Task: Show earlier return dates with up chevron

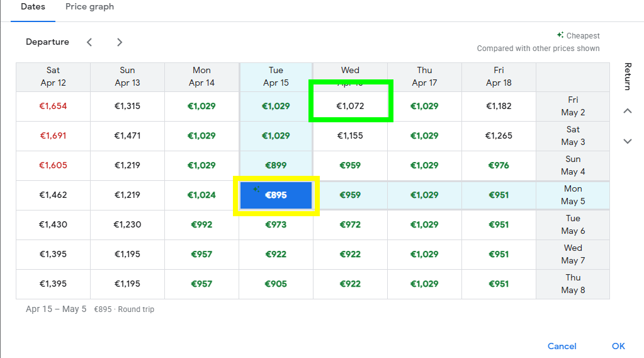Action: [628, 111]
